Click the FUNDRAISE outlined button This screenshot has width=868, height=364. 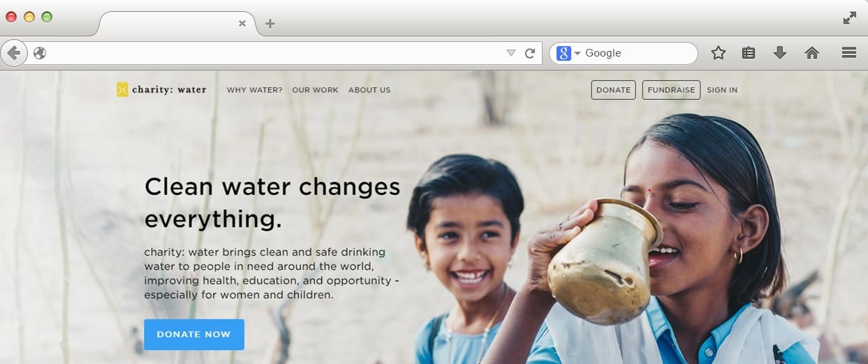coord(671,90)
